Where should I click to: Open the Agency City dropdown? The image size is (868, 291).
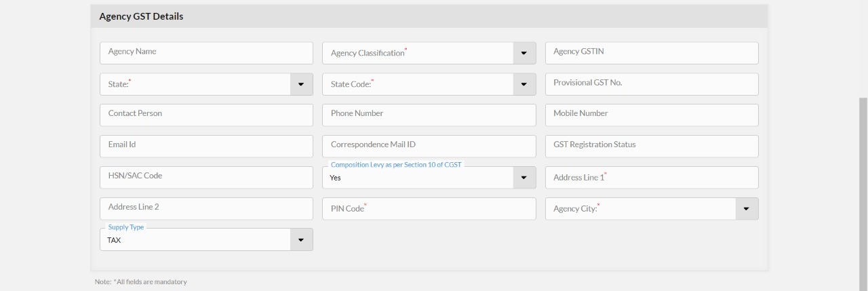point(746,209)
